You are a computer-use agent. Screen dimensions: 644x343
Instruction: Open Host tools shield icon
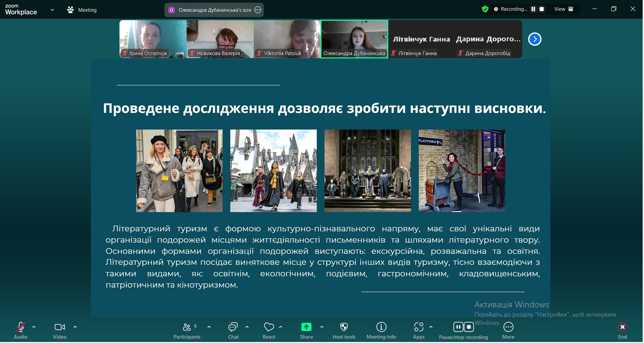[344, 328]
